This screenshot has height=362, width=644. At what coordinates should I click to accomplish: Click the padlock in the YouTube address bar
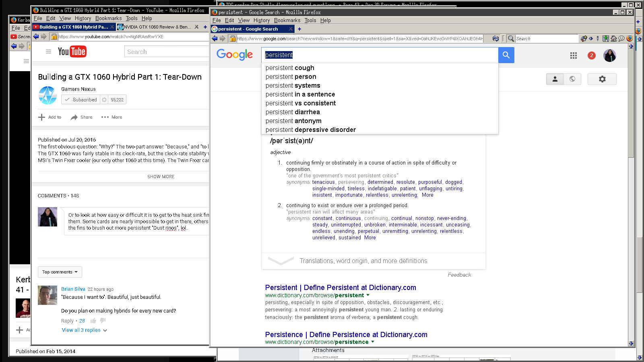[54, 37]
